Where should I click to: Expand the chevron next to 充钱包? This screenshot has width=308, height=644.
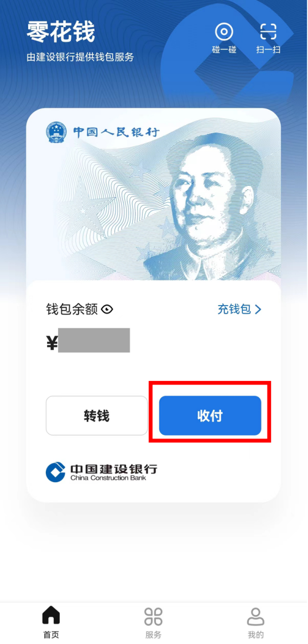(x=258, y=310)
